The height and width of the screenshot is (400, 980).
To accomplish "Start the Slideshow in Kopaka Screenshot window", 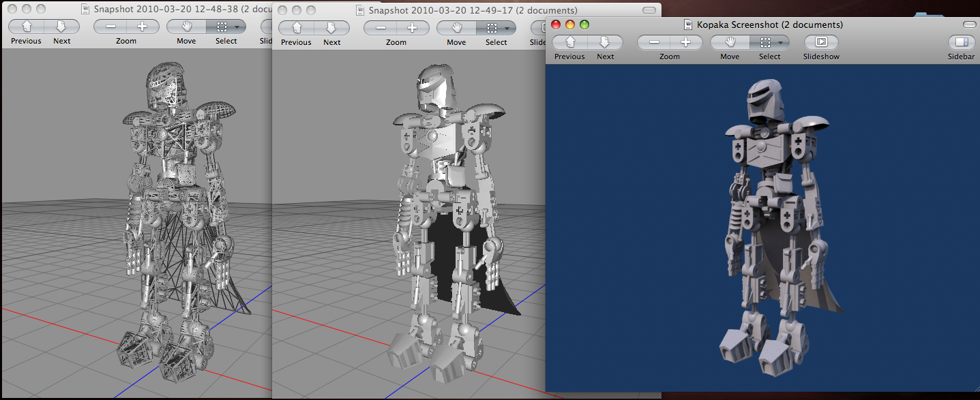I will click(821, 42).
